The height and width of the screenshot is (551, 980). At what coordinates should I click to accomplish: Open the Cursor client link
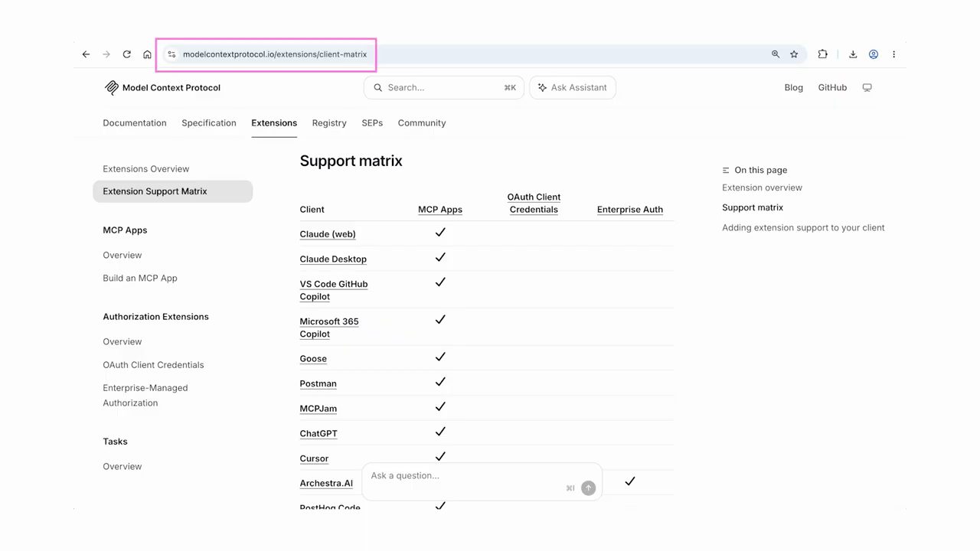click(314, 458)
